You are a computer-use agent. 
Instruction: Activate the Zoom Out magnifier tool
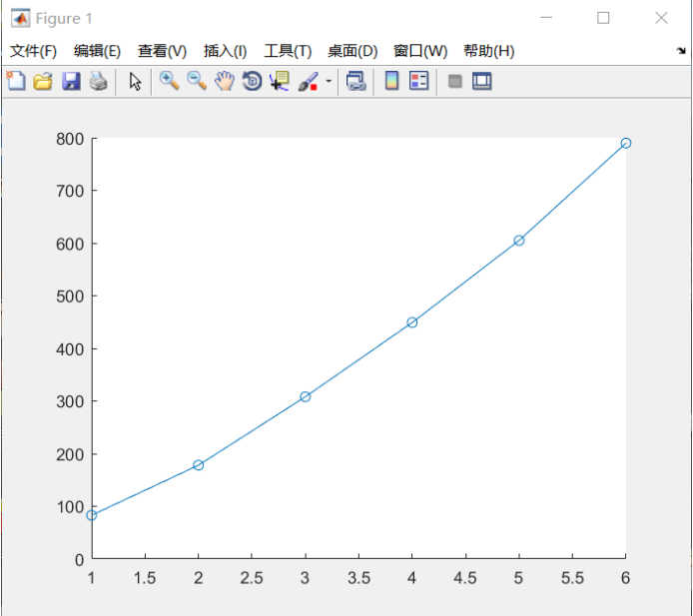point(197,81)
